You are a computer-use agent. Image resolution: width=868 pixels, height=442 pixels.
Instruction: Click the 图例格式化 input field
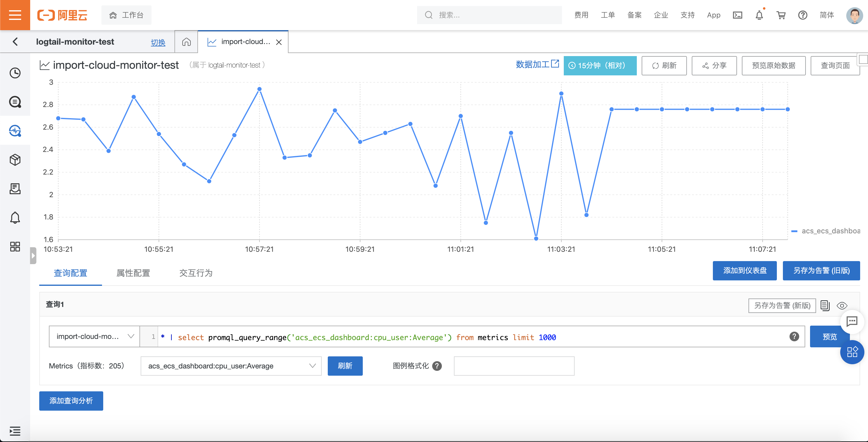tap(514, 366)
